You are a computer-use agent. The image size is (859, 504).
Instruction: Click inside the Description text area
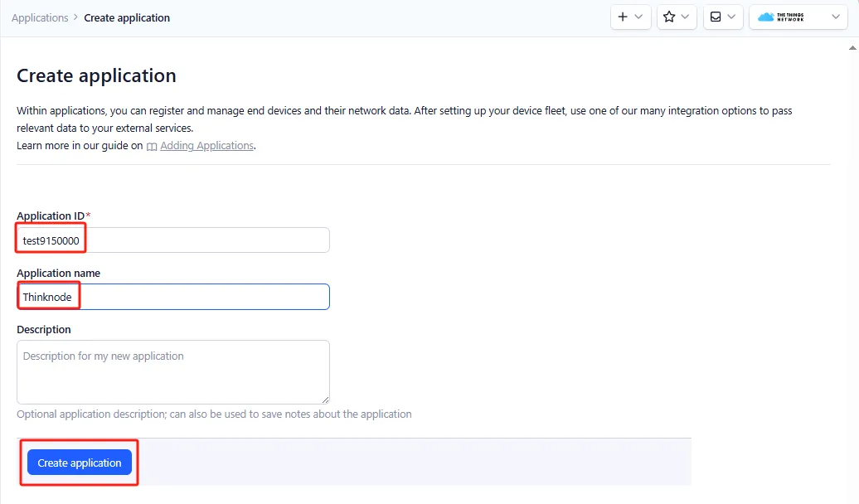(x=172, y=372)
